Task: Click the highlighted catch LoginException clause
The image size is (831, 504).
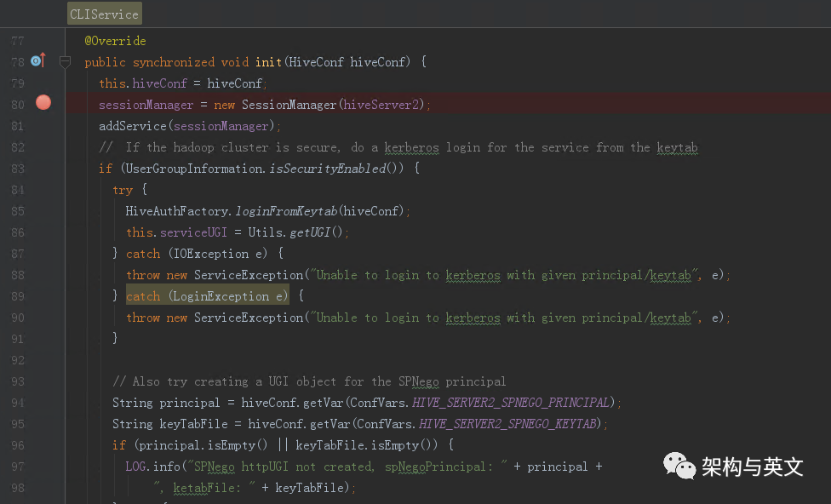Action: coord(207,296)
